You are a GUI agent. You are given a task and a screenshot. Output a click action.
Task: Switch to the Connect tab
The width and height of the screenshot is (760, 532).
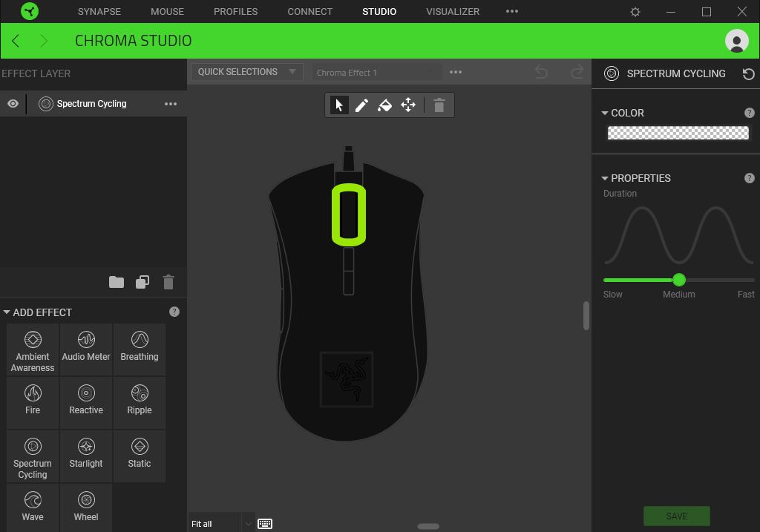click(309, 12)
